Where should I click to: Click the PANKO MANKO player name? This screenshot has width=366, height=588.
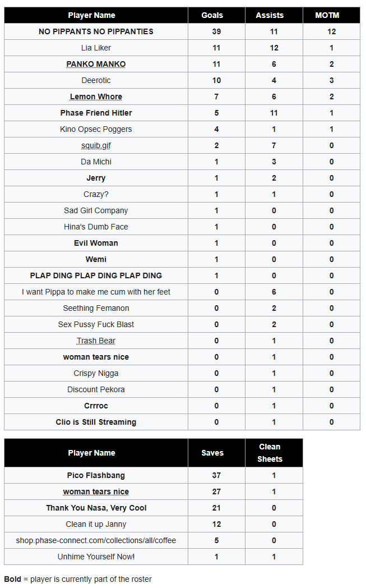(x=96, y=64)
